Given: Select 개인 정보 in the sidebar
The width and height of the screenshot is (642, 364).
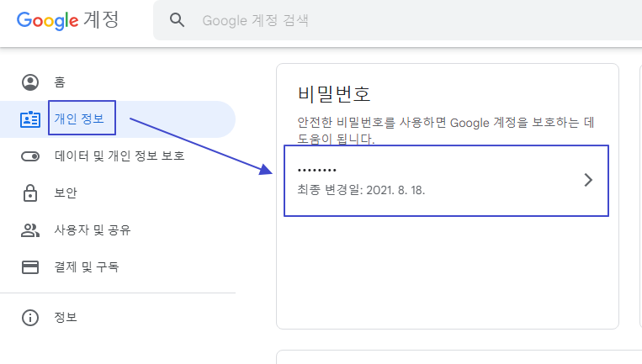Looking at the screenshot, I should (x=79, y=119).
